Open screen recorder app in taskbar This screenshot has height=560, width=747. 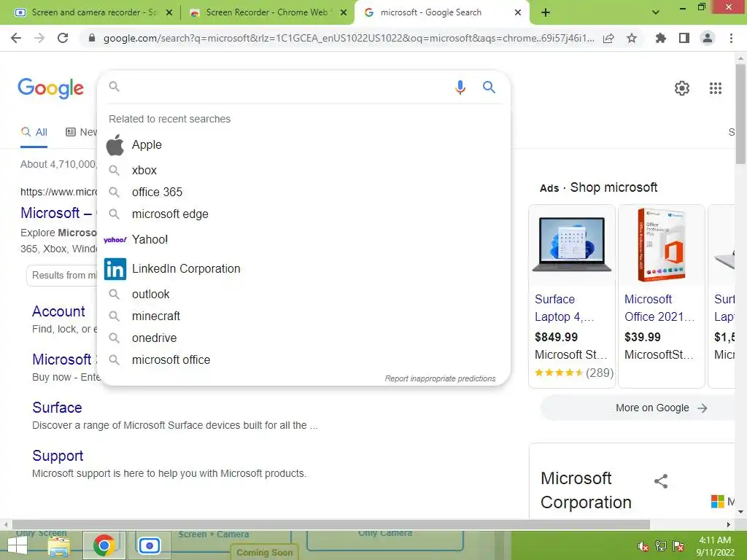pos(150,545)
